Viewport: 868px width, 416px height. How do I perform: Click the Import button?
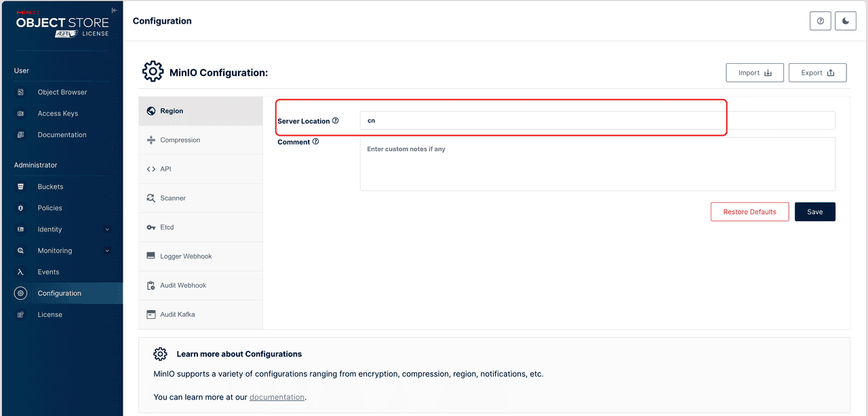coord(755,73)
